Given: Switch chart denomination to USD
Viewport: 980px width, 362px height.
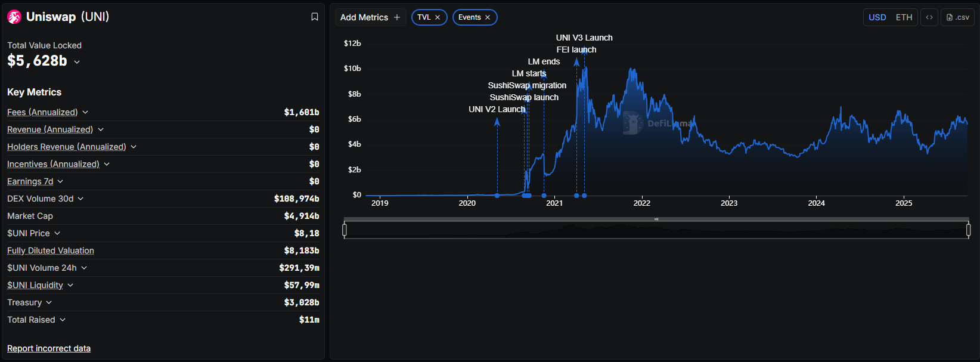Looking at the screenshot, I should 877,17.
